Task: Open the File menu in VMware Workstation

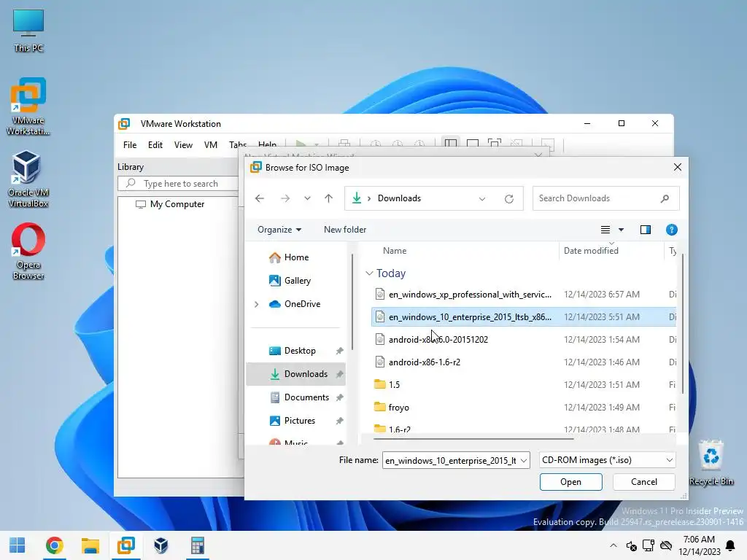Action: point(130,145)
